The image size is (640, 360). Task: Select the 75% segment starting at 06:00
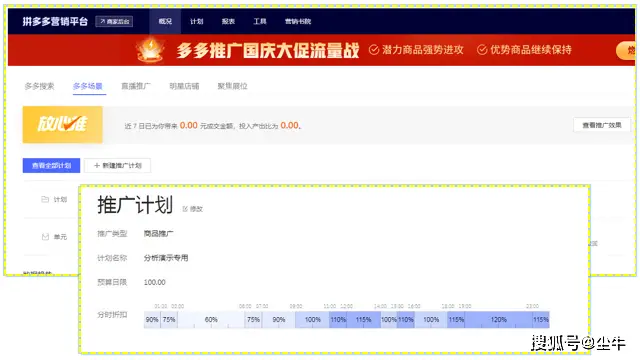(x=253, y=320)
